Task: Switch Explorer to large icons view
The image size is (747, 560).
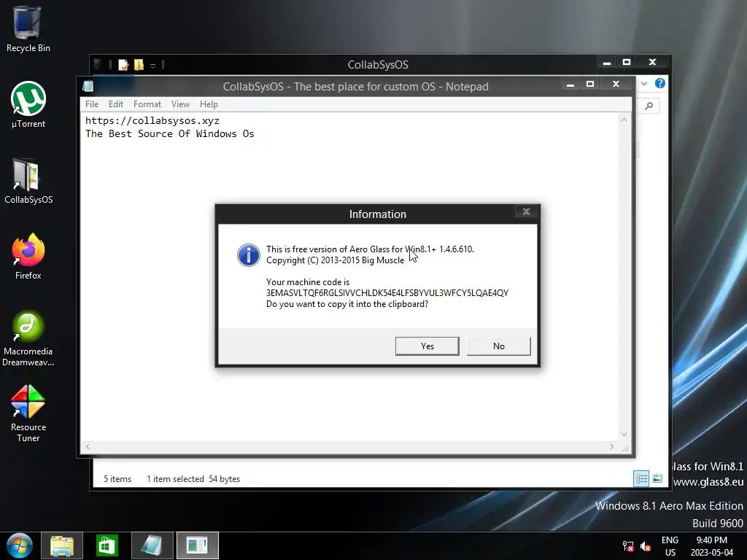Action: (x=657, y=478)
